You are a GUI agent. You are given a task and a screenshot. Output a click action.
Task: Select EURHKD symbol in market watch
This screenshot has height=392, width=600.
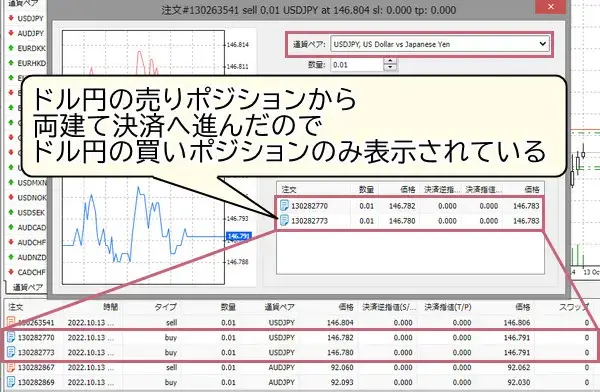click(x=31, y=63)
